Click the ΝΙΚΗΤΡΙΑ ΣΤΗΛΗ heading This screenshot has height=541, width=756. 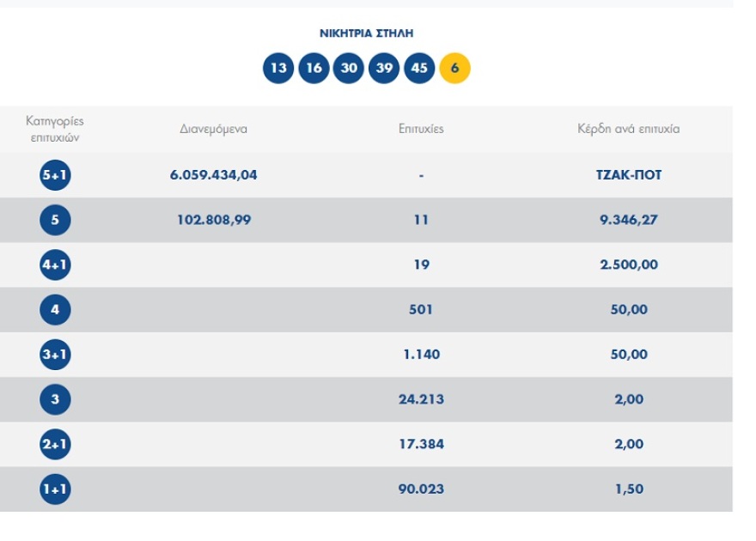click(367, 33)
